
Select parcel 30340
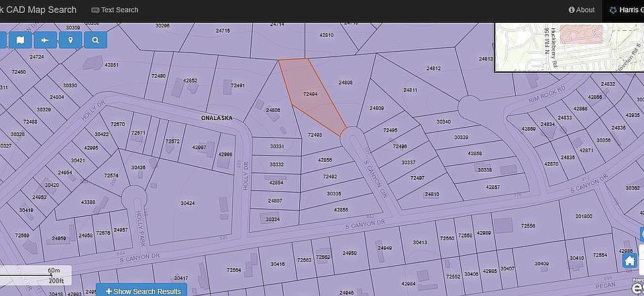(x=443, y=121)
